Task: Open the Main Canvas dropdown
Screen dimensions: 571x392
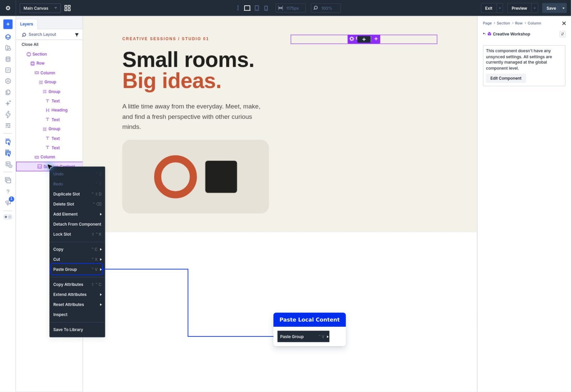Action: [x=40, y=8]
